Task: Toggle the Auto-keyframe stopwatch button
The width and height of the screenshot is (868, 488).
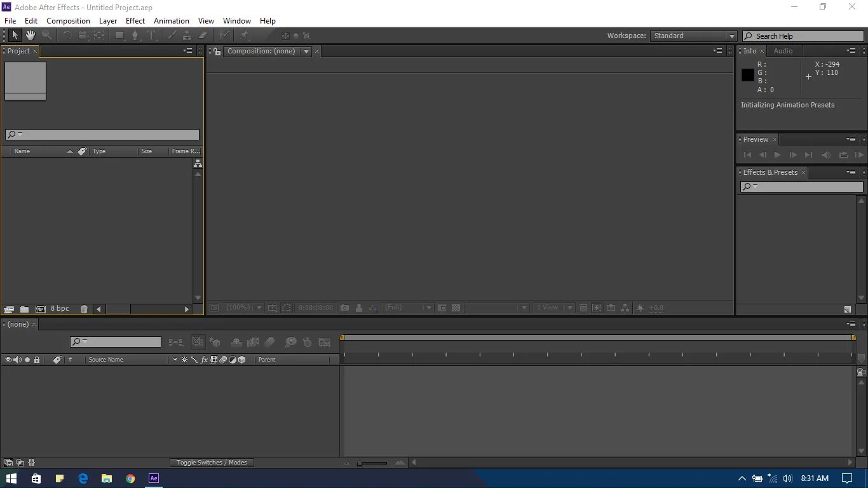Action: 308,342
